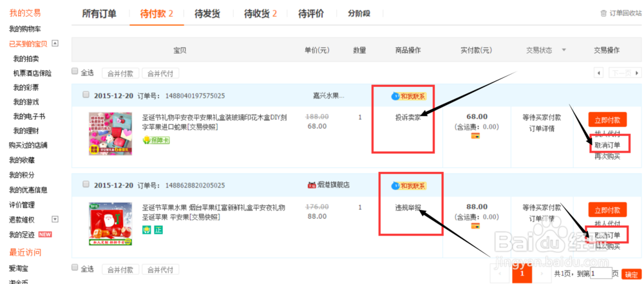Click previous page arrow above order list
The height and width of the screenshot is (284, 644).
pyautogui.click(x=599, y=73)
